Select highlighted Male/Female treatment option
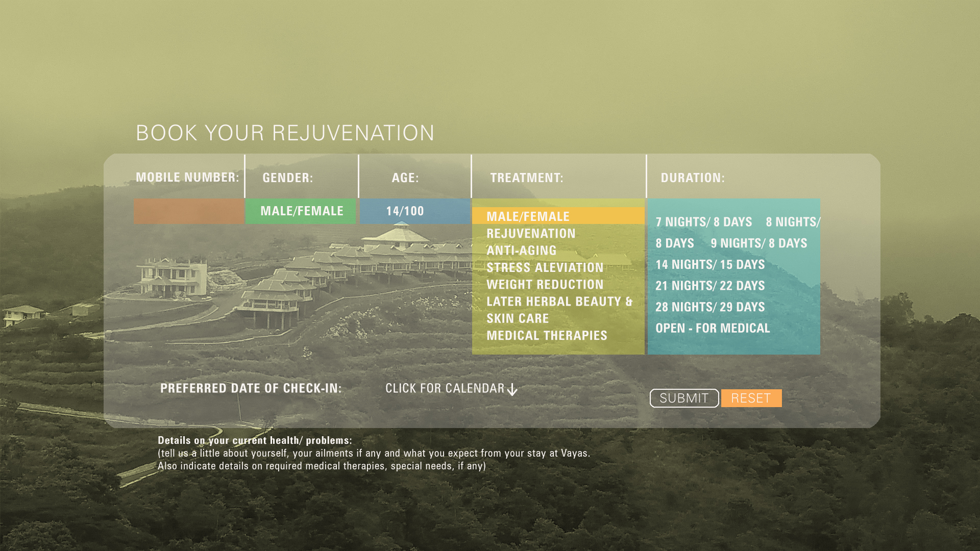This screenshot has width=980, height=551. pos(558,216)
